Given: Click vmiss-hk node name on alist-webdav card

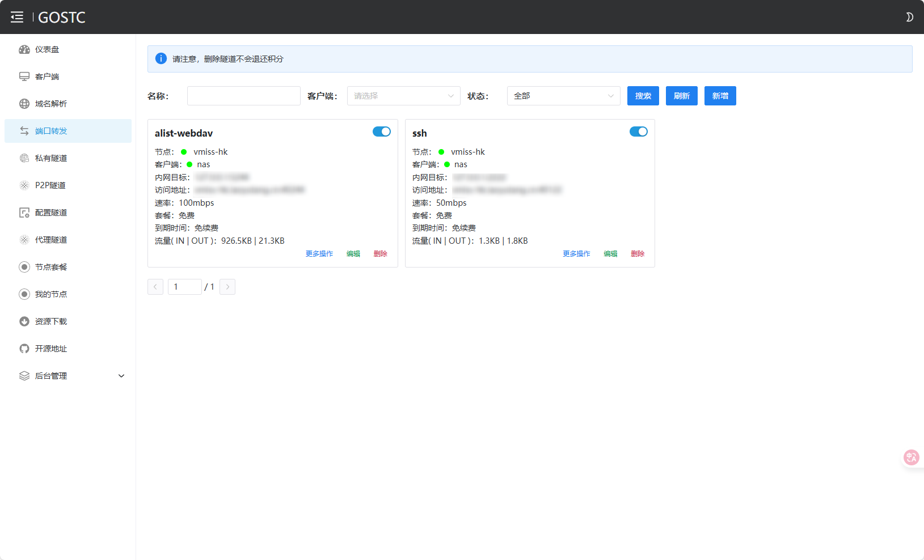Looking at the screenshot, I should [x=210, y=152].
